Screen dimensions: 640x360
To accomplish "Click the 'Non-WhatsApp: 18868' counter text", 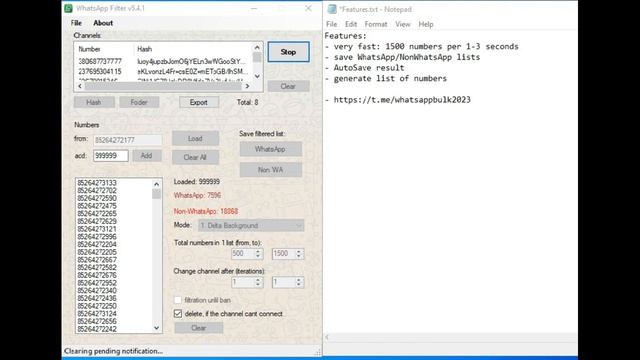I will click(206, 211).
